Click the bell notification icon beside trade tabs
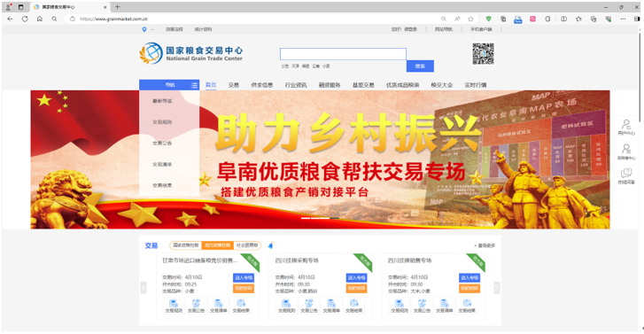Screen dimensions: 644x334 pyautogui.click(x=270, y=245)
